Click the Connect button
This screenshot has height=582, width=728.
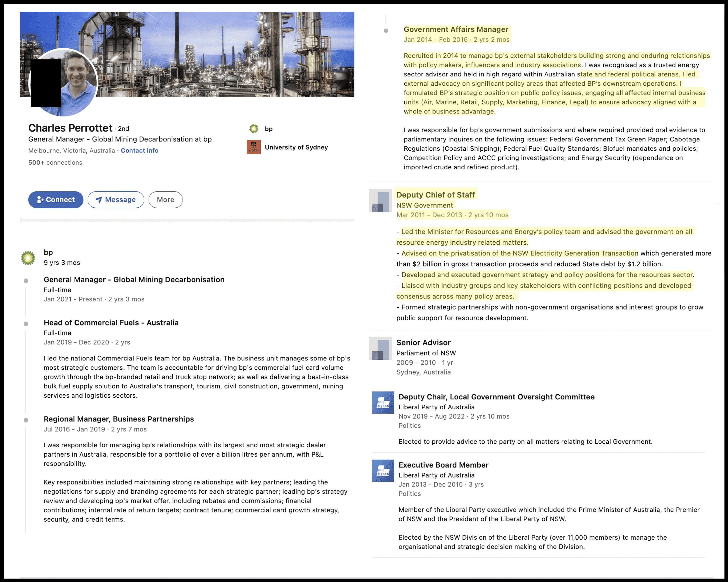point(56,200)
